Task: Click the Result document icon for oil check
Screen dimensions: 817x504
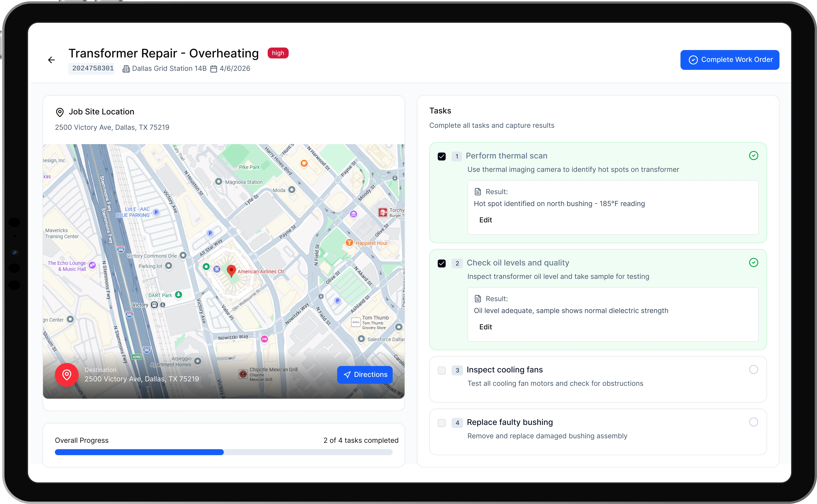Action: 478,299
